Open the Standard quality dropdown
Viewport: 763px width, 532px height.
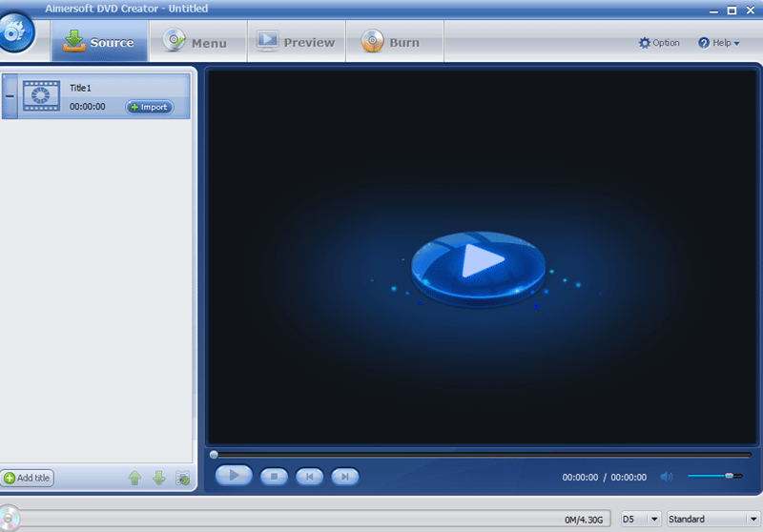click(x=713, y=519)
